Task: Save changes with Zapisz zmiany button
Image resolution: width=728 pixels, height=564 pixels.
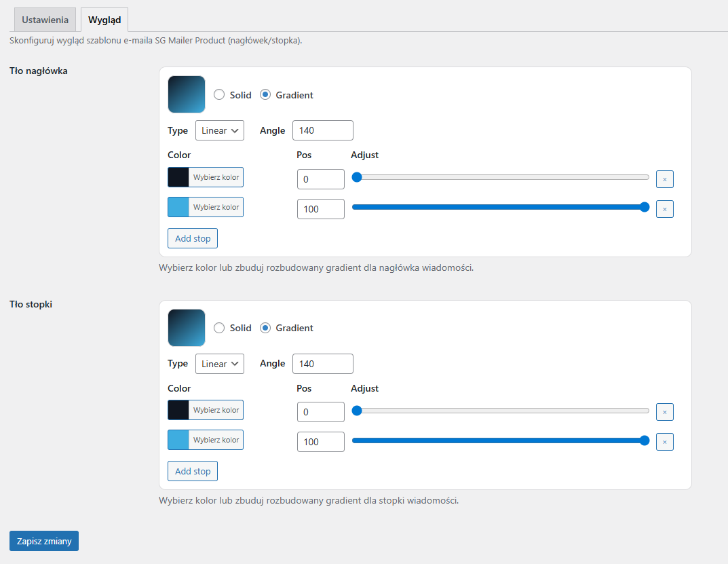Action: point(44,541)
